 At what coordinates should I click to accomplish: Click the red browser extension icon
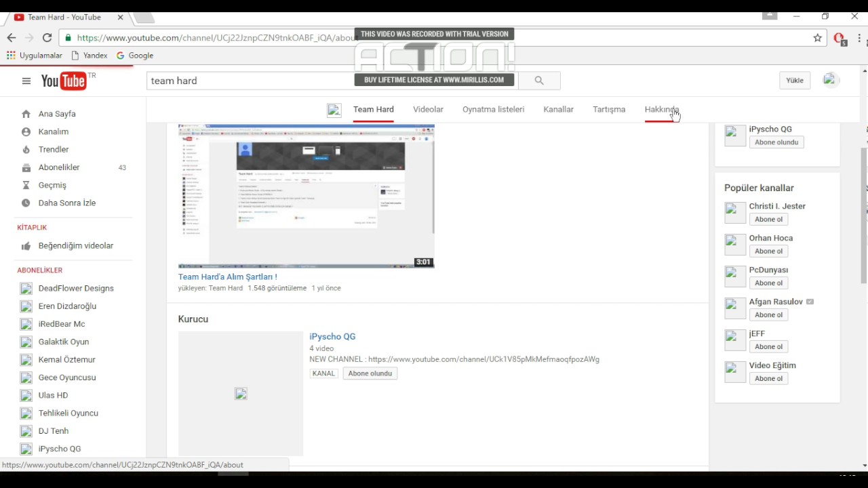click(x=840, y=39)
